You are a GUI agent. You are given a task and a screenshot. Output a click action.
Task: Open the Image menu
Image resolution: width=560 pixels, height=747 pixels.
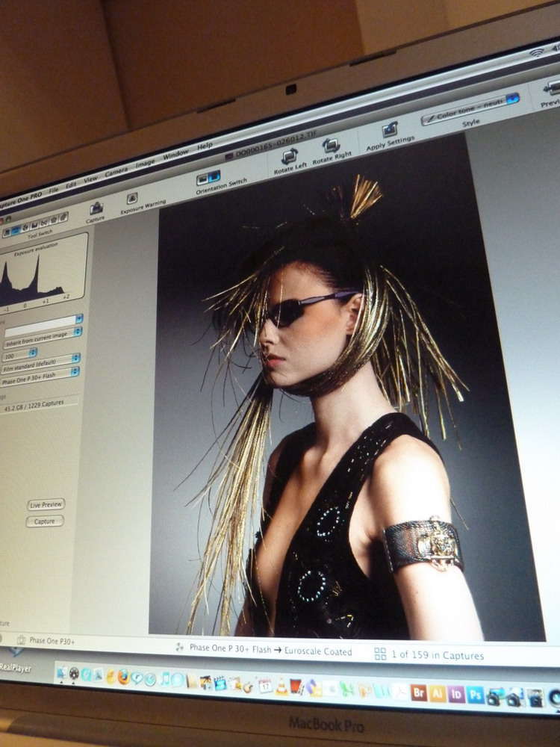tap(145, 163)
